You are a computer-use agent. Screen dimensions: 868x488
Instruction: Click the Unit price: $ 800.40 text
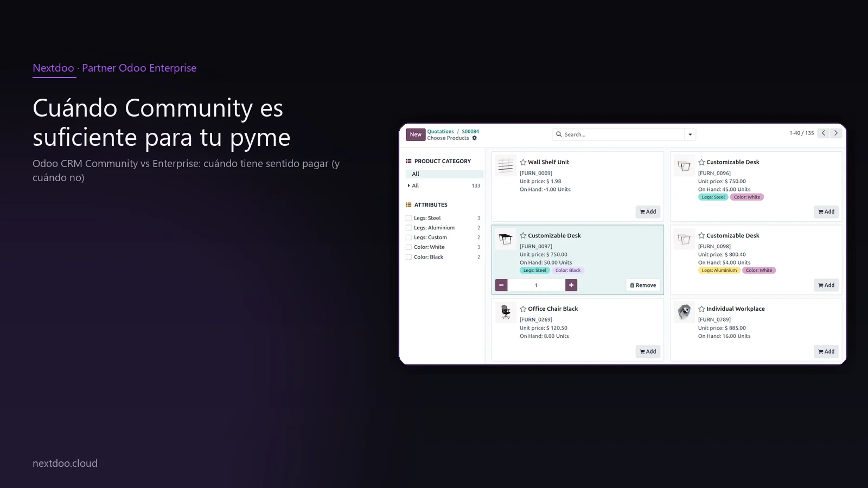[722, 255]
